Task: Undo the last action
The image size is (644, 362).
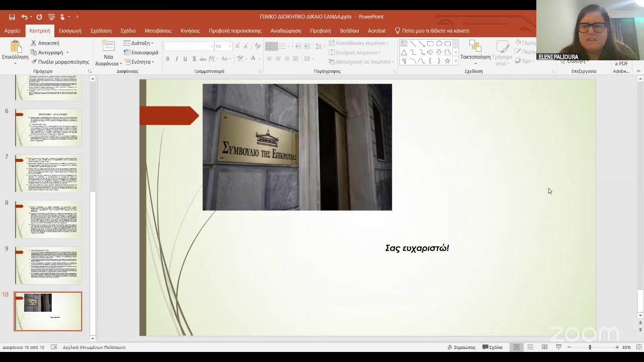Action: click(x=24, y=17)
